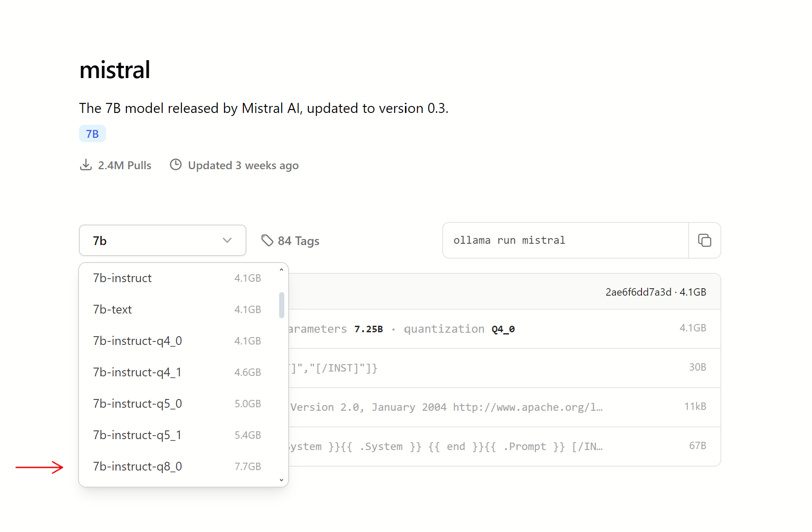Open the Apache license row, 11kB
Viewport: 812px width, 532px height.
(x=505, y=407)
